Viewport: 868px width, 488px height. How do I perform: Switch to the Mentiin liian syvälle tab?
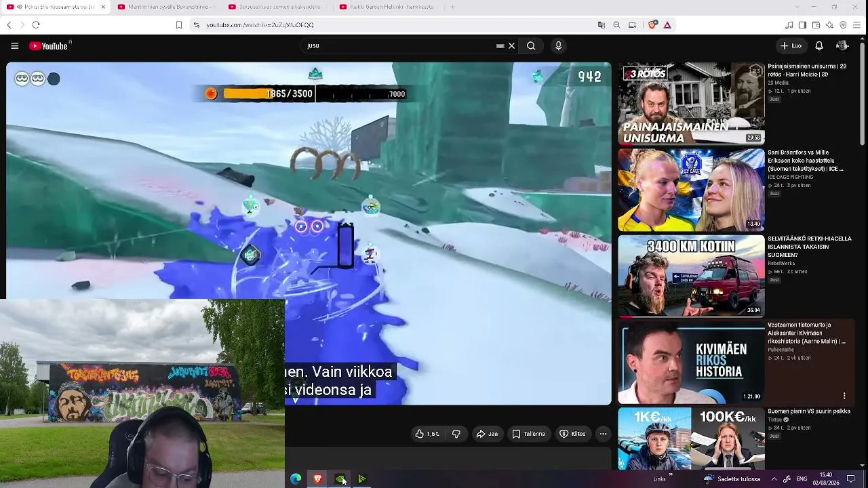(x=165, y=7)
